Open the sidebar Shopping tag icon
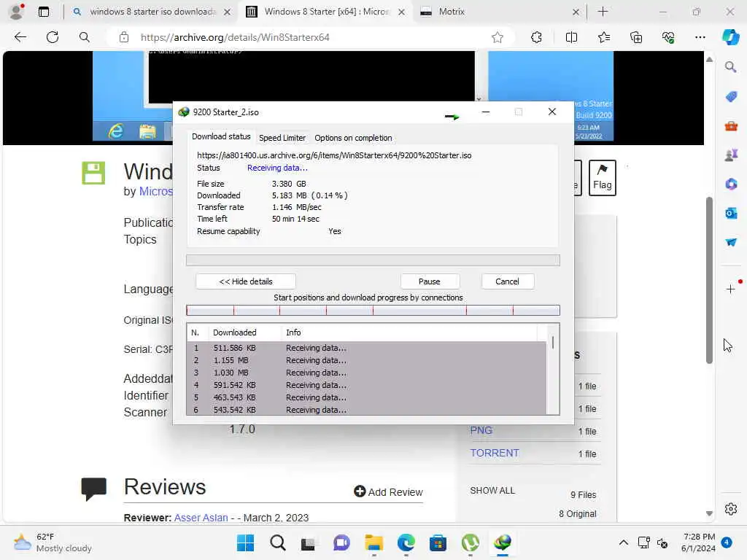The height and width of the screenshot is (560, 747). pos(731,97)
